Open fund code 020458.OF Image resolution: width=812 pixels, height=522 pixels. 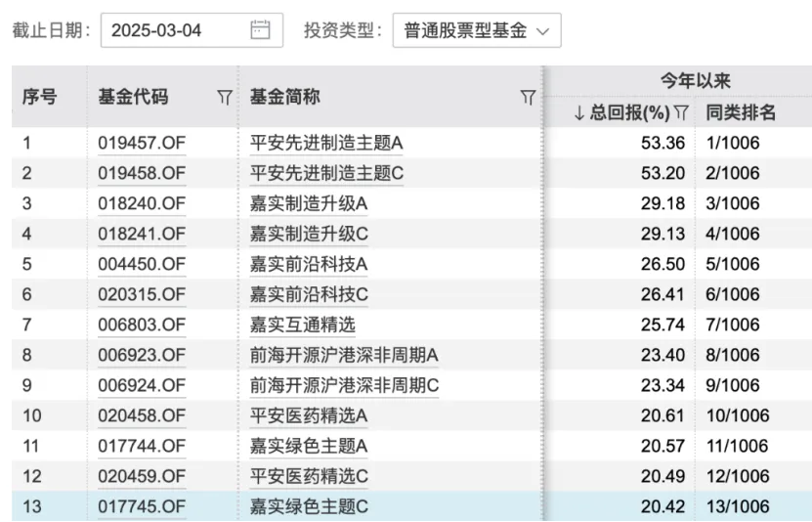[142, 415]
